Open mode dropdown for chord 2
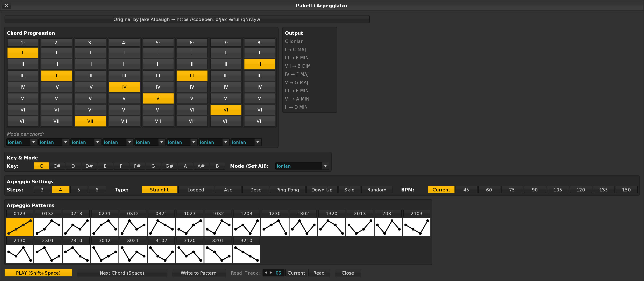 coord(54,142)
